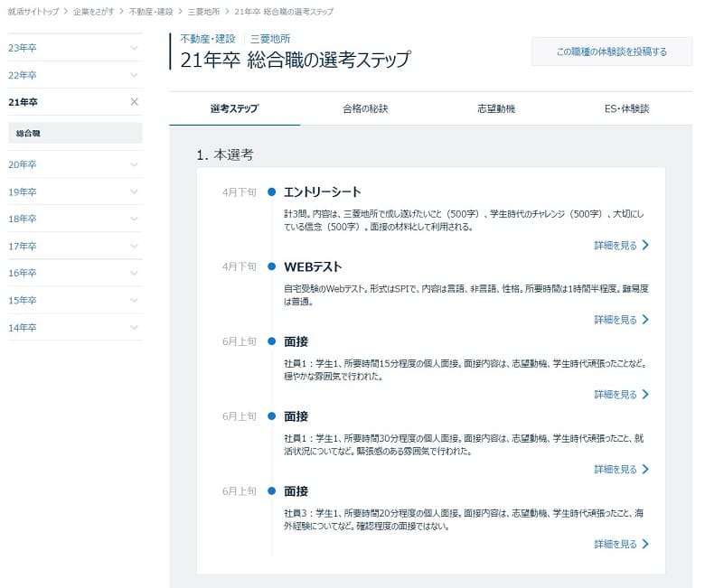Switch to the ES・体験談 tab
The image size is (705, 588).
point(626,108)
